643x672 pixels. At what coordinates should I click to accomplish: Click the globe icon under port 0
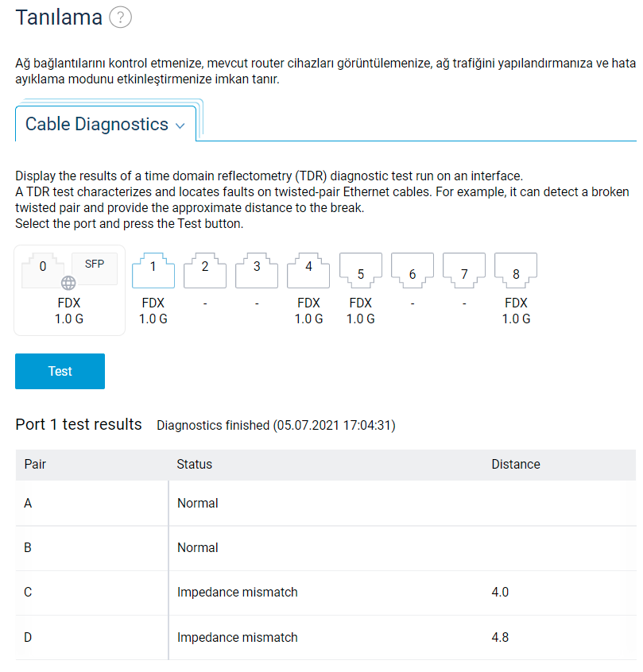click(x=68, y=282)
